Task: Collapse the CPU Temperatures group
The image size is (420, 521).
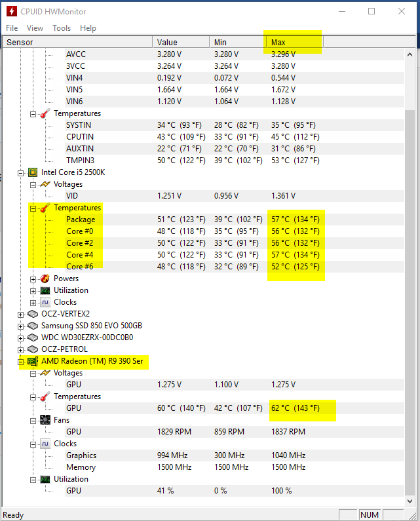Action: click(33, 208)
